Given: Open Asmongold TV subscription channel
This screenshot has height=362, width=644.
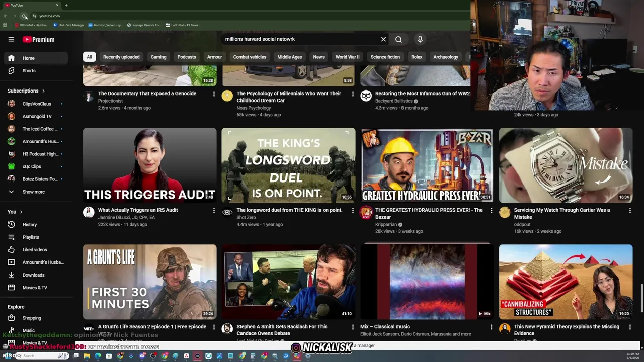Looking at the screenshot, I should pos(35,116).
